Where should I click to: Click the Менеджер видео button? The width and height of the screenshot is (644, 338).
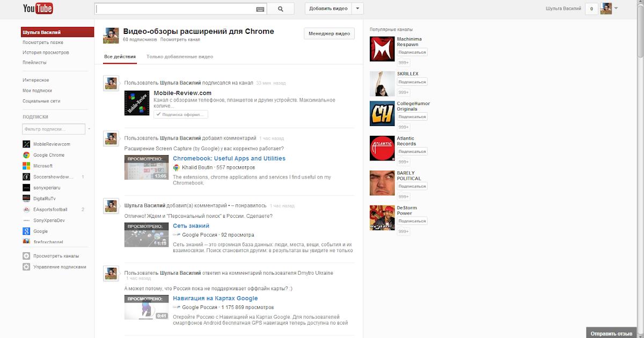pos(329,34)
